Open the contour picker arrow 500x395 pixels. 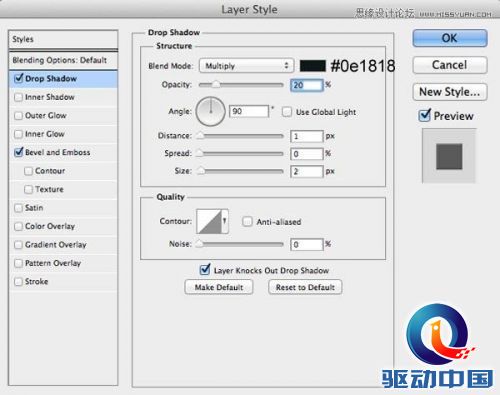(x=225, y=221)
